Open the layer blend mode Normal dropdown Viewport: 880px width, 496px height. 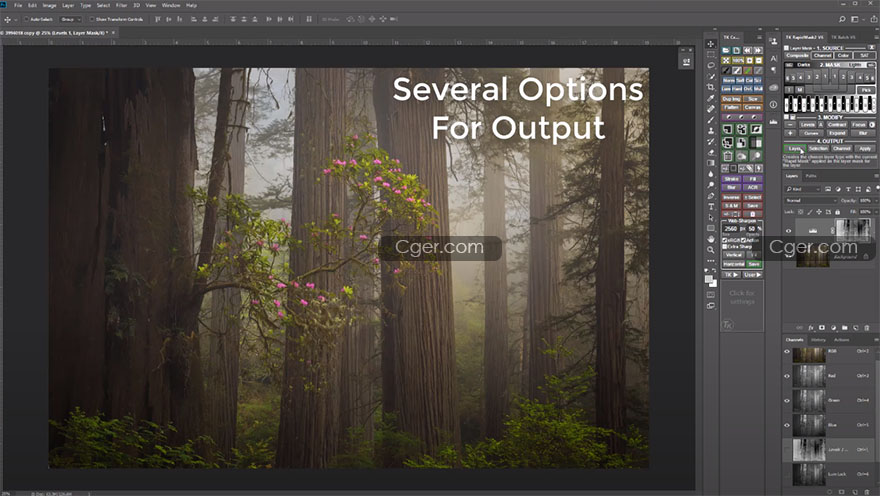click(810, 200)
